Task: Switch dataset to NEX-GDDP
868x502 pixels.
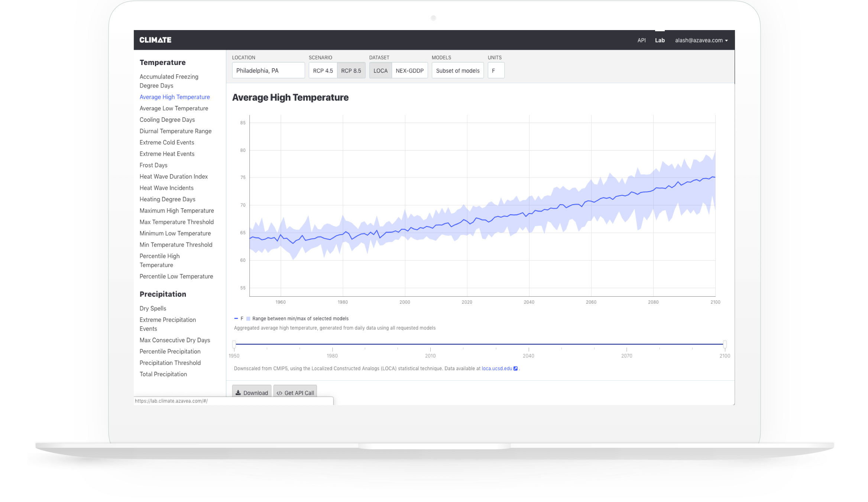Action: (409, 71)
